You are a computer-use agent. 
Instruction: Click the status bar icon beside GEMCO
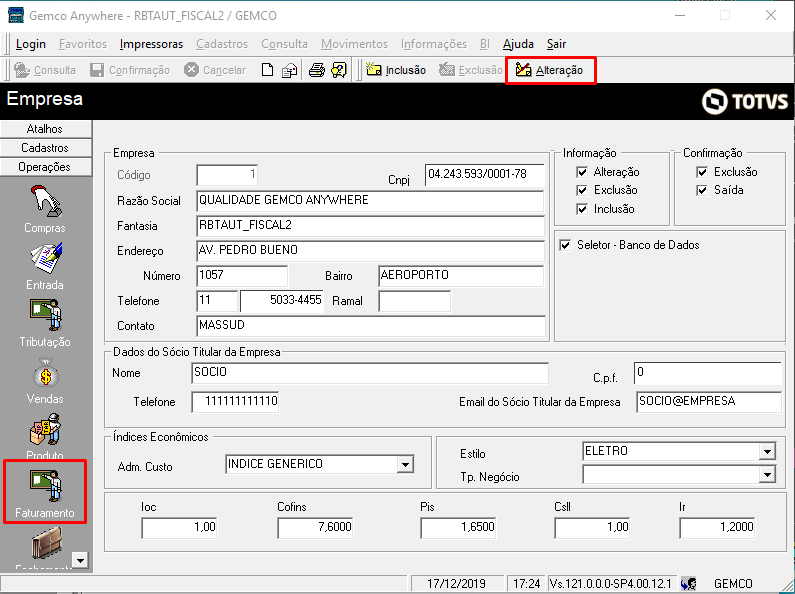pyautogui.click(x=689, y=584)
